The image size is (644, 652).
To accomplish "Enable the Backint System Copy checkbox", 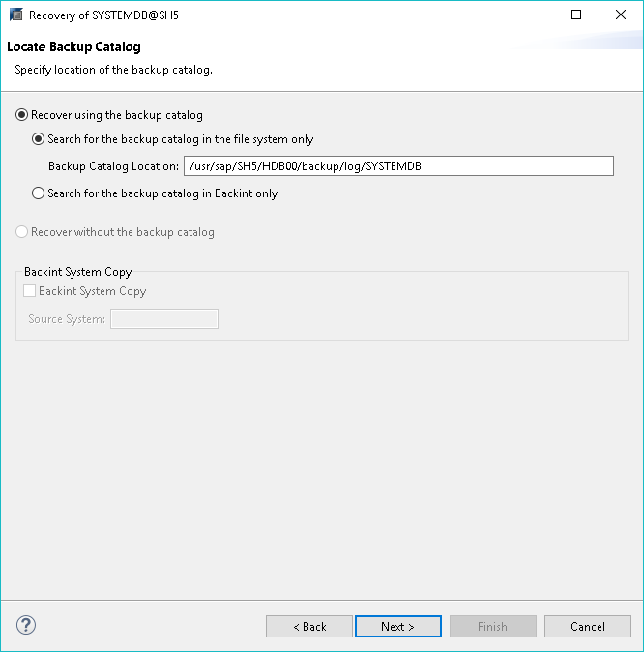I will point(30,291).
